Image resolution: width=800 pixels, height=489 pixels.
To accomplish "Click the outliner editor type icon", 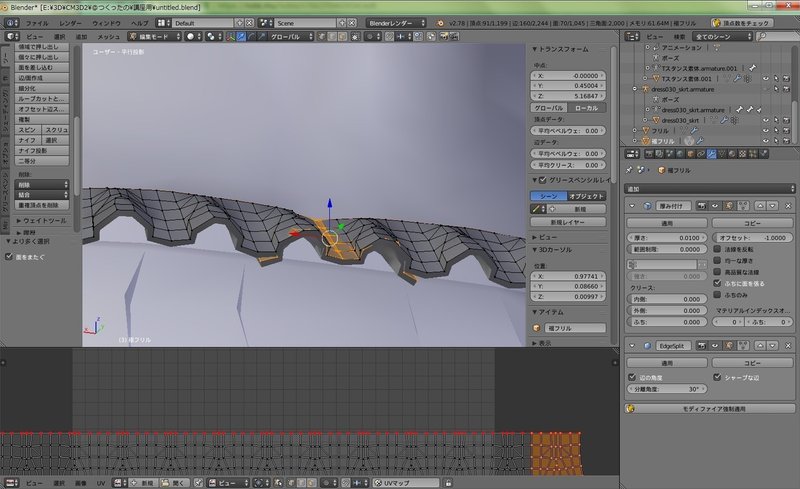I will click(x=632, y=36).
